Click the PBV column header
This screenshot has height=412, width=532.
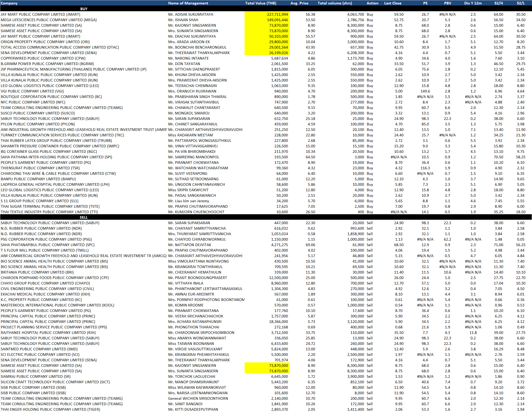[x=448, y=3]
